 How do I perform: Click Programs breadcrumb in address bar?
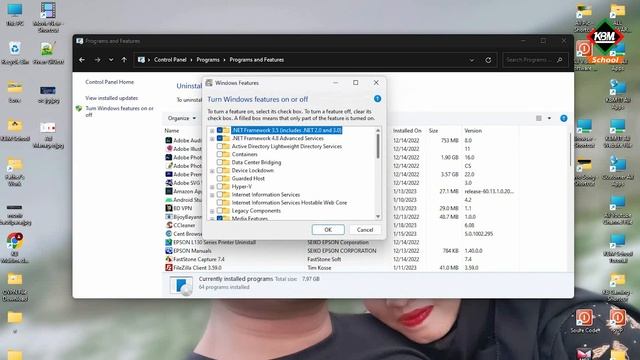(208, 60)
